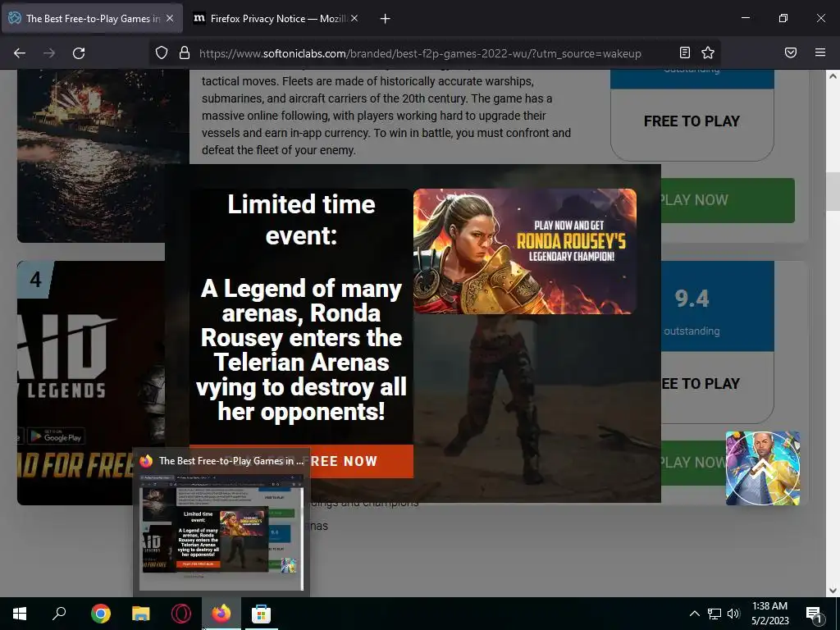Open Firefox application menu

[820, 52]
